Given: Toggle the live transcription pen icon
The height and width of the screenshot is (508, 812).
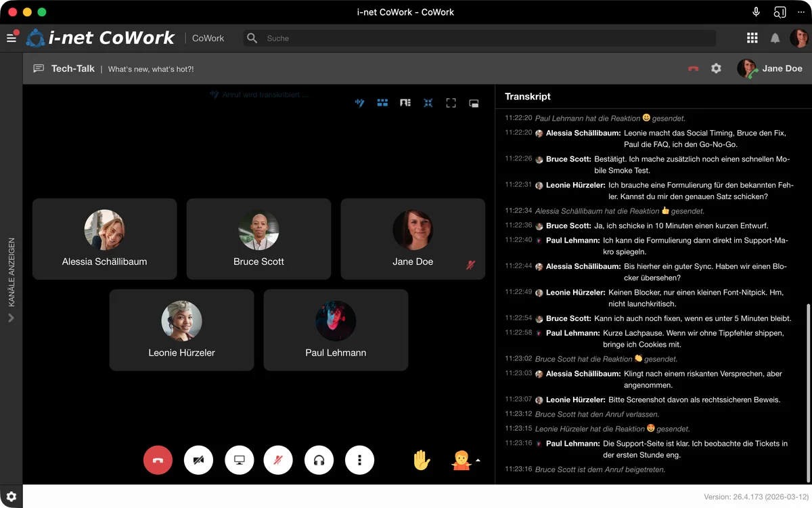Looking at the screenshot, I should pyautogui.click(x=360, y=103).
